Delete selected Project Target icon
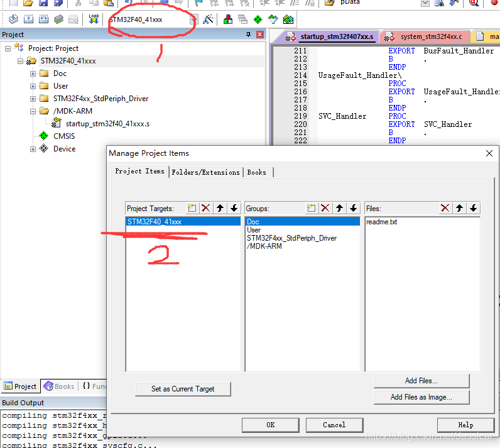 [206, 208]
